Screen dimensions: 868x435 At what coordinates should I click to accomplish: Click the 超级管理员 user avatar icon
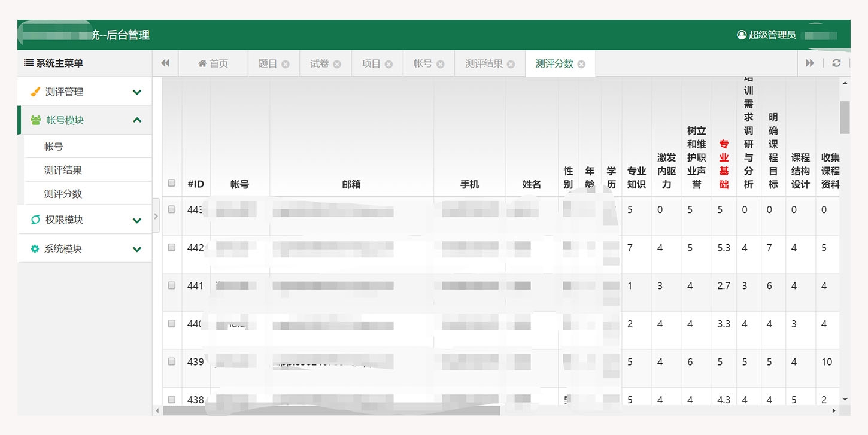(742, 35)
